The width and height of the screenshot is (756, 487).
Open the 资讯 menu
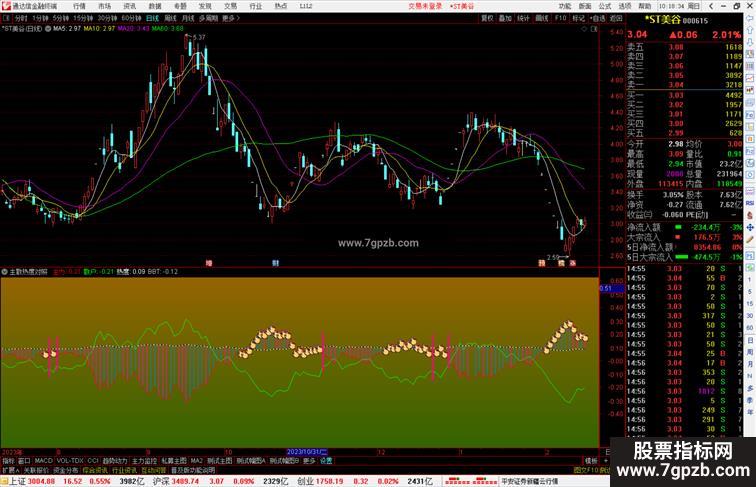tap(129, 6)
